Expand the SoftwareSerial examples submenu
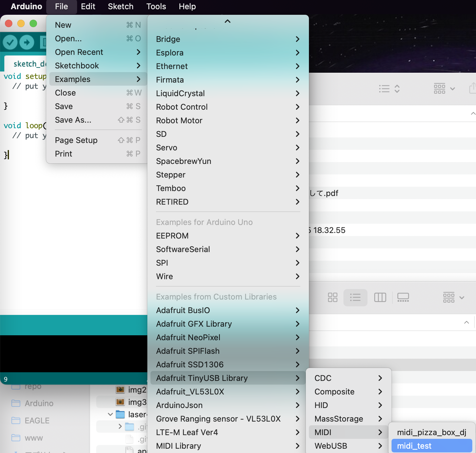This screenshot has width=476, height=453. point(228,249)
